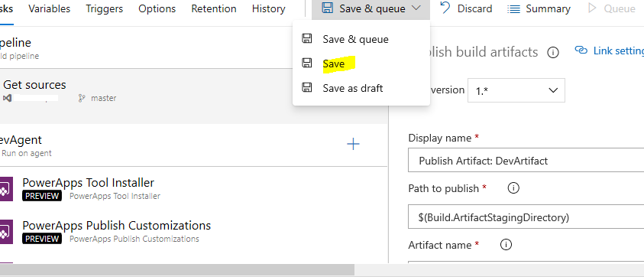Click the Discard undo icon

[x=445, y=8]
